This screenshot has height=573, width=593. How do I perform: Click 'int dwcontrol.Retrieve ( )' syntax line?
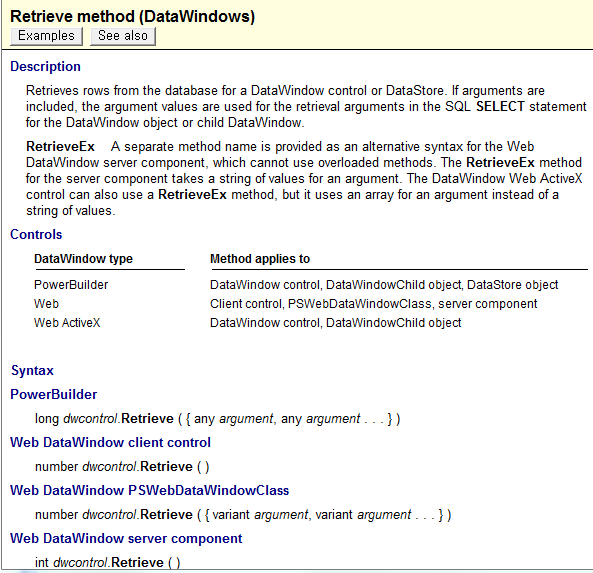[x=107, y=562]
